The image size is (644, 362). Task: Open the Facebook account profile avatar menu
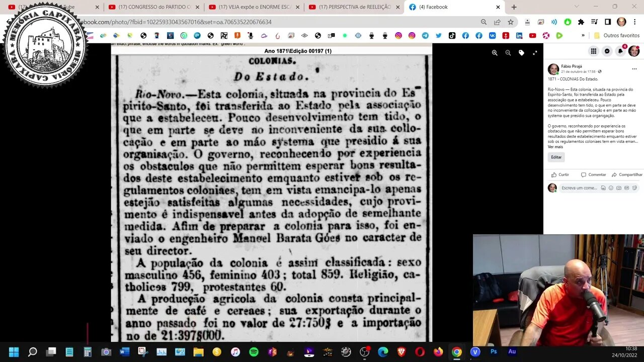634,51
